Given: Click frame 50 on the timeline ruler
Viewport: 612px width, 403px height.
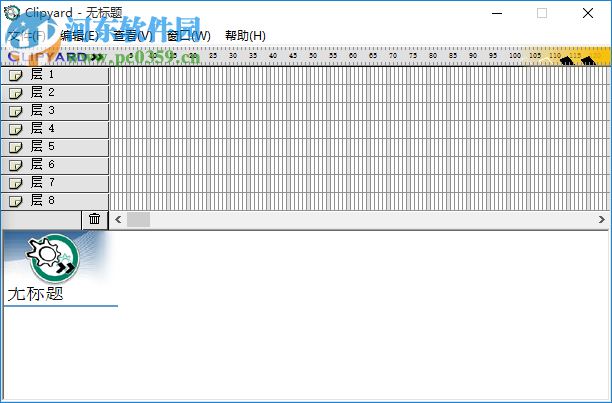Looking at the screenshot, I should pos(313,56).
